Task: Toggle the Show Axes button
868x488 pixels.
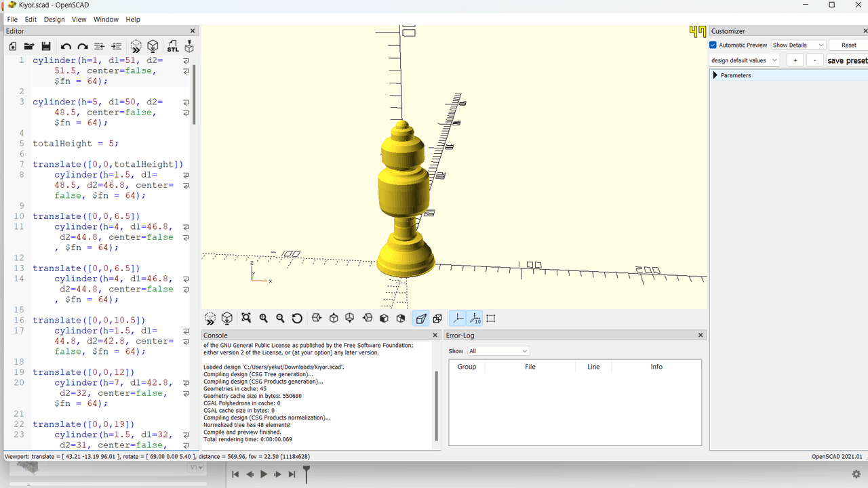Action: click(x=458, y=319)
